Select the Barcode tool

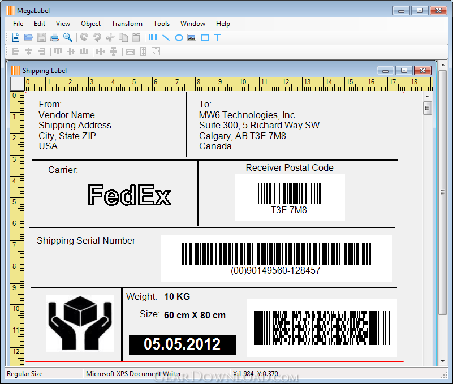(x=153, y=37)
